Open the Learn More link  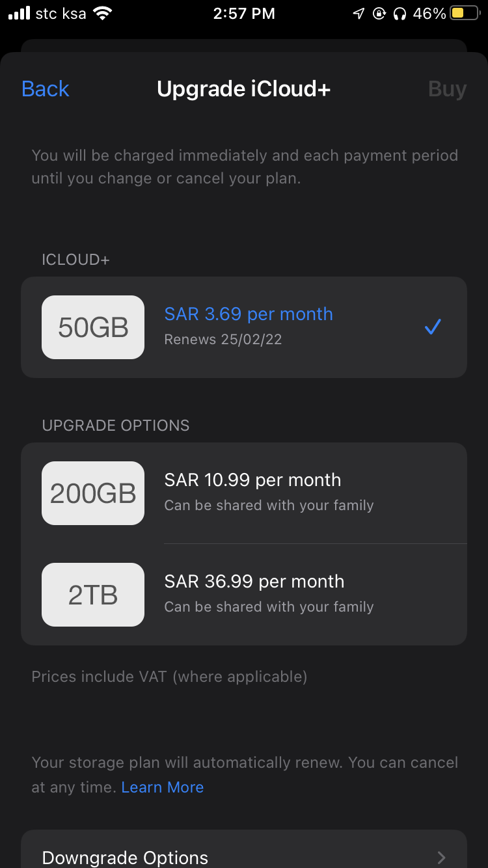pos(163,787)
